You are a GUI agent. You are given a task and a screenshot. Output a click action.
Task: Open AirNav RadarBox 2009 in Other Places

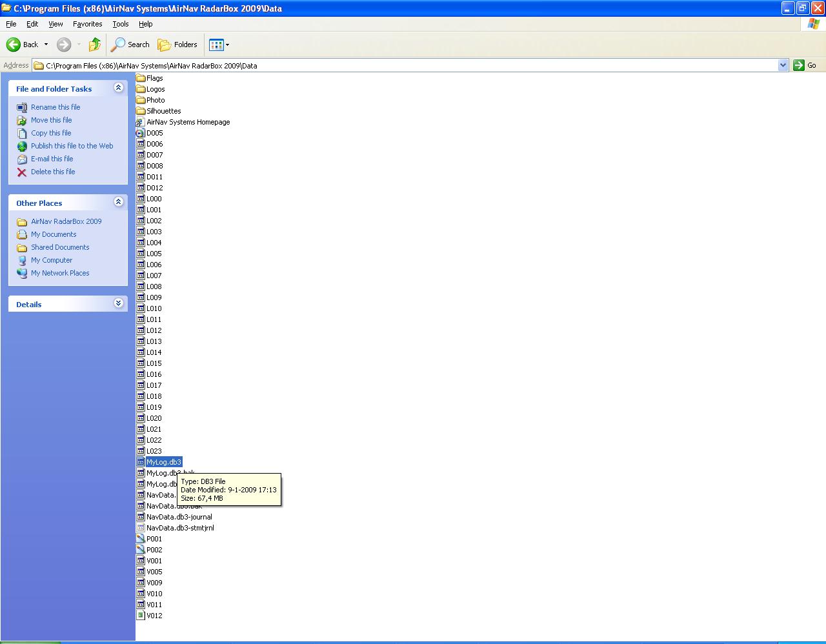66,221
